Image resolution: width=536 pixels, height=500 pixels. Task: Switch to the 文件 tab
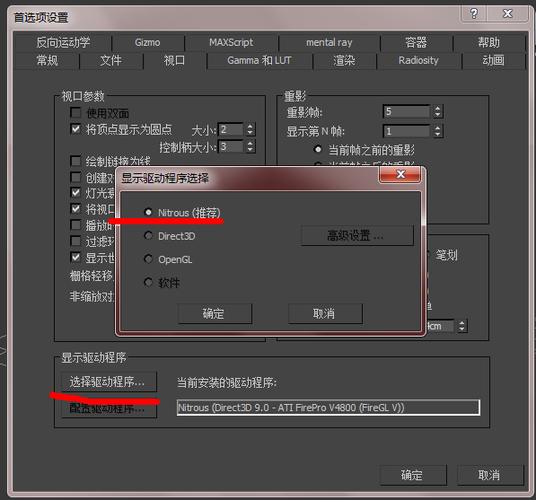[111, 60]
